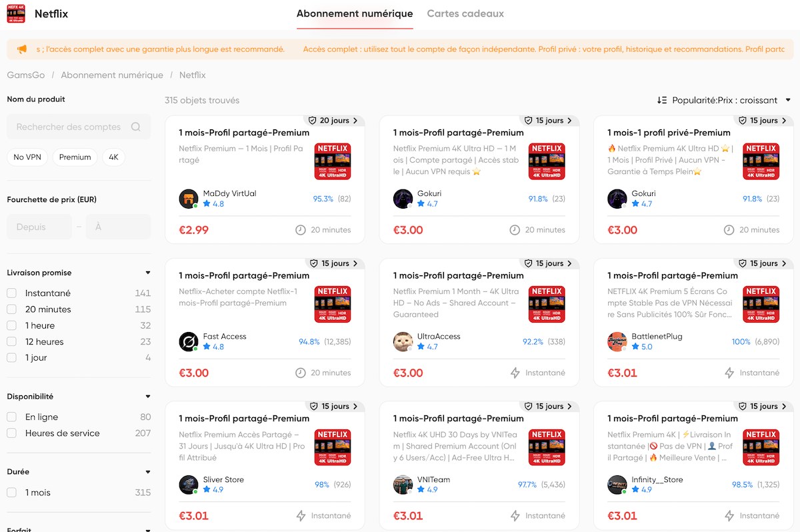800x532 pixels.
Task: Click star rating icon for BattlenetPlug
Action: [635, 347]
